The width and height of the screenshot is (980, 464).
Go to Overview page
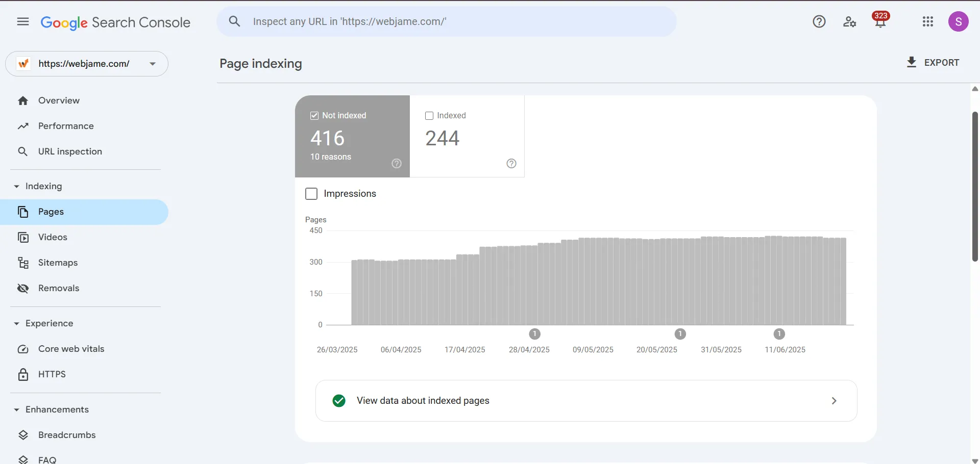[84, 100]
